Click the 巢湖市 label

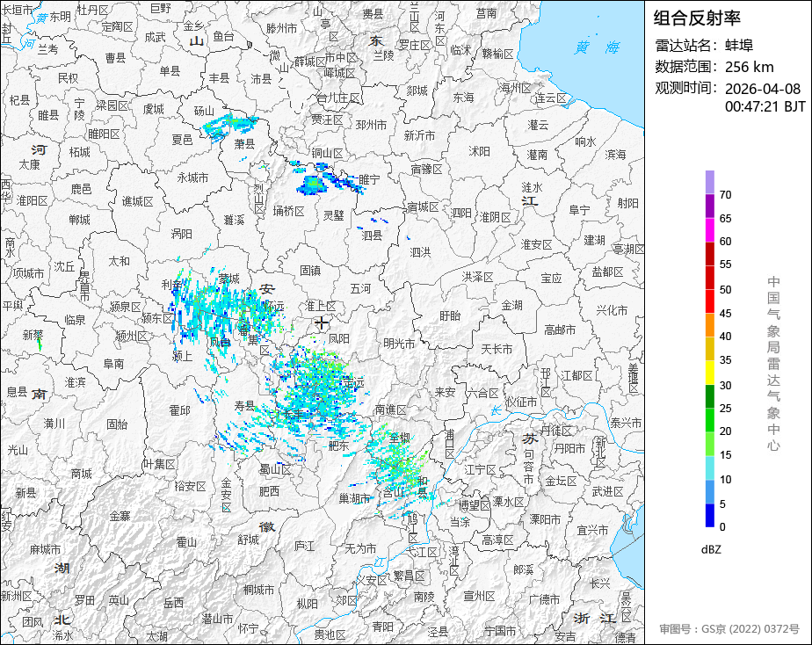click(355, 498)
